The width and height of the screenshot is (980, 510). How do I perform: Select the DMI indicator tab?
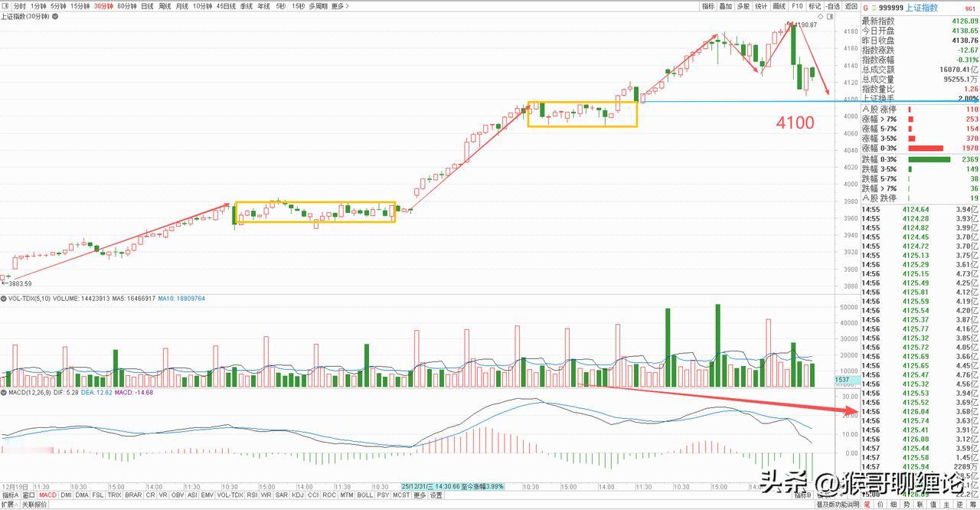[x=67, y=495]
